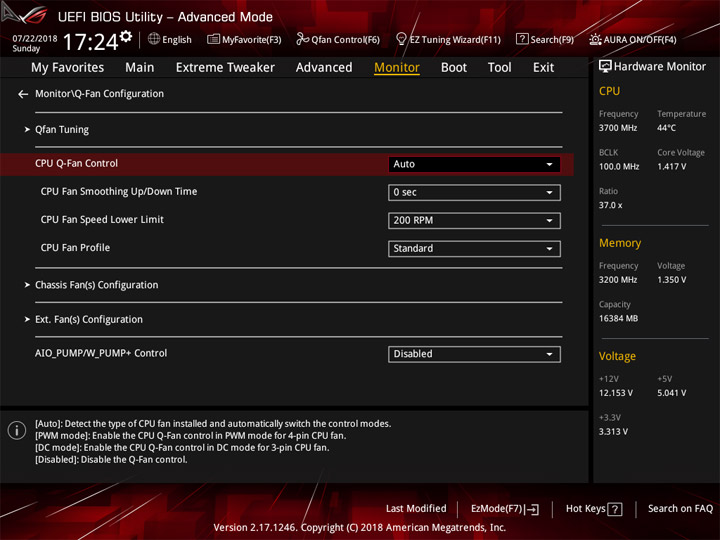Image resolution: width=720 pixels, height=540 pixels.
Task: Go to the Boot tab
Action: point(454,68)
